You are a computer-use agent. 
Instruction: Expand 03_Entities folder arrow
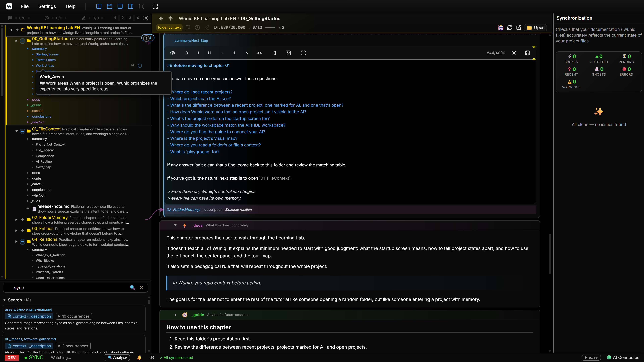(x=16, y=231)
